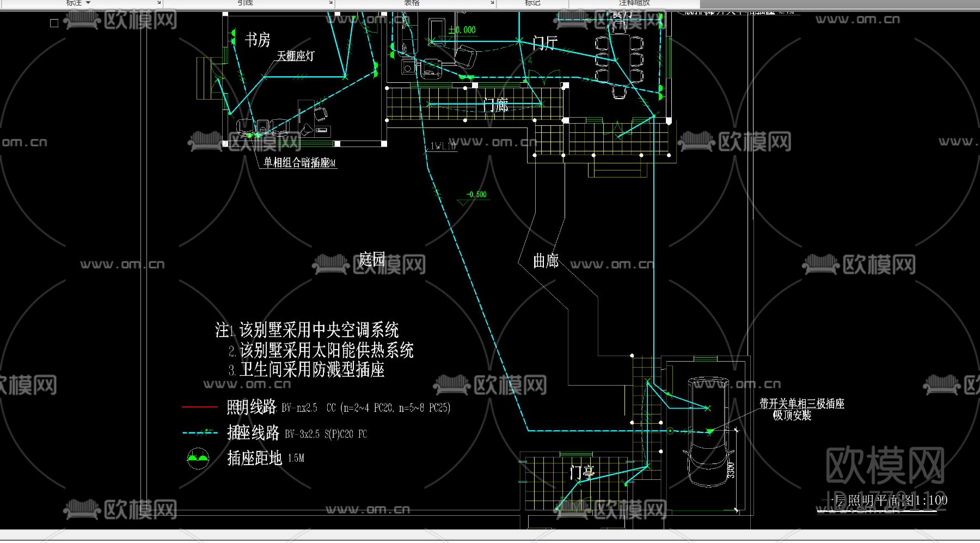Select the BV-3x2.5 S(P)C20 FC specification
Image resolution: width=980 pixels, height=543 pixels.
pyautogui.click(x=326, y=434)
